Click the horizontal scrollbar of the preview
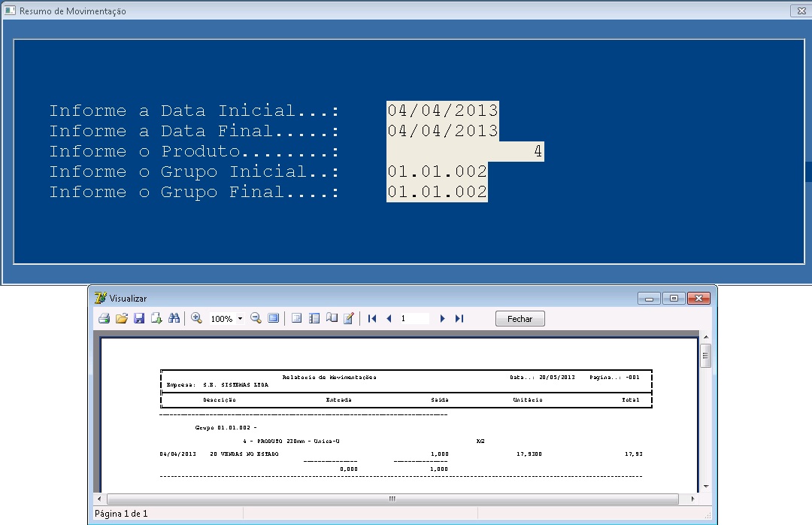 pyautogui.click(x=391, y=499)
